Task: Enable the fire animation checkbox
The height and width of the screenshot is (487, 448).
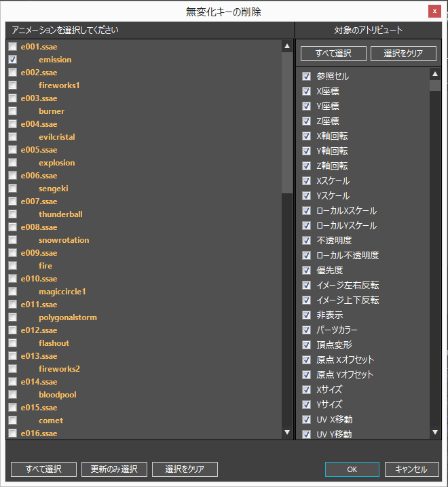Action: 12,266
